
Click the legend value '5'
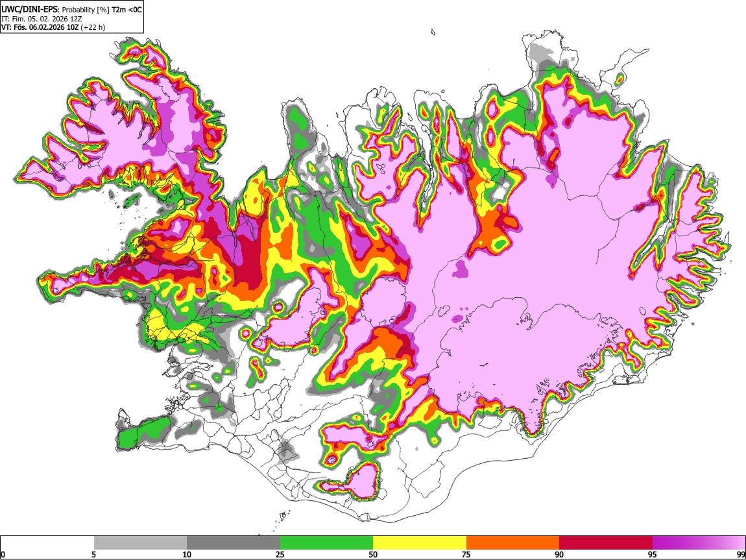pyautogui.click(x=93, y=554)
